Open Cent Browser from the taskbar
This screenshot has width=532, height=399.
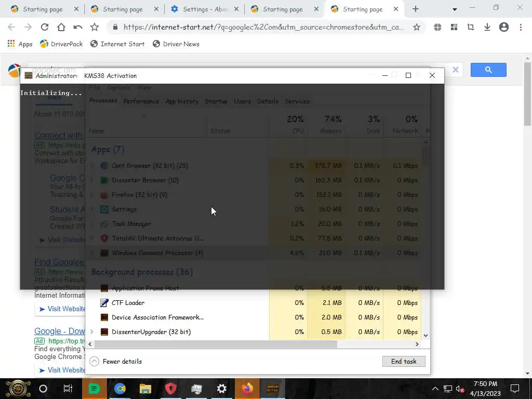[x=120, y=389]
